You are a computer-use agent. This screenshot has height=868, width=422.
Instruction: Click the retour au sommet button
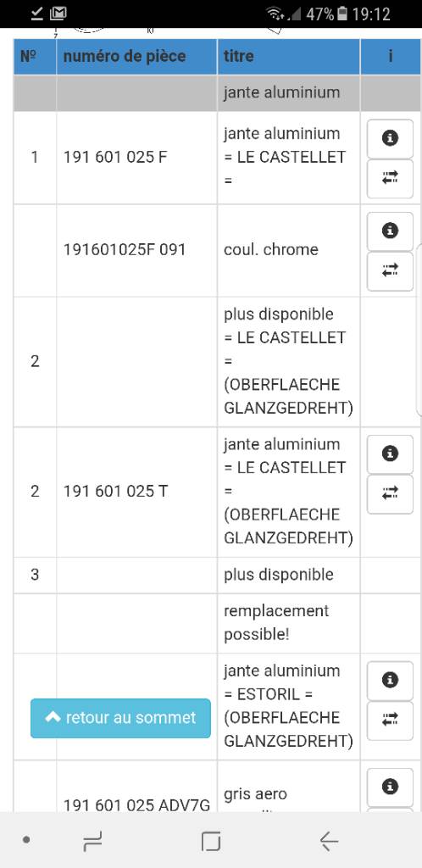pos(120,718)
